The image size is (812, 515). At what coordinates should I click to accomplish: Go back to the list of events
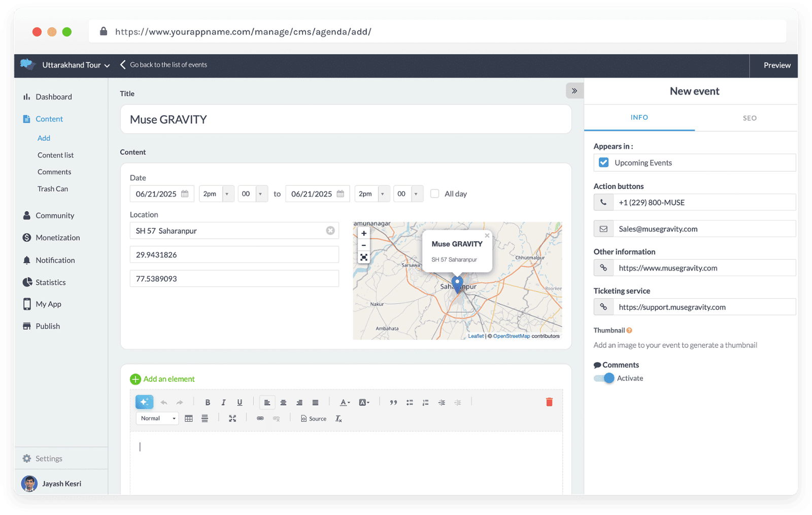[x=163, y=65]
